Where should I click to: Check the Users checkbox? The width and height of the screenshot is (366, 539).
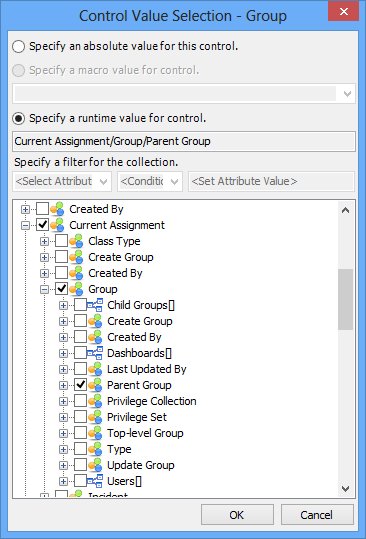[80, 481]
